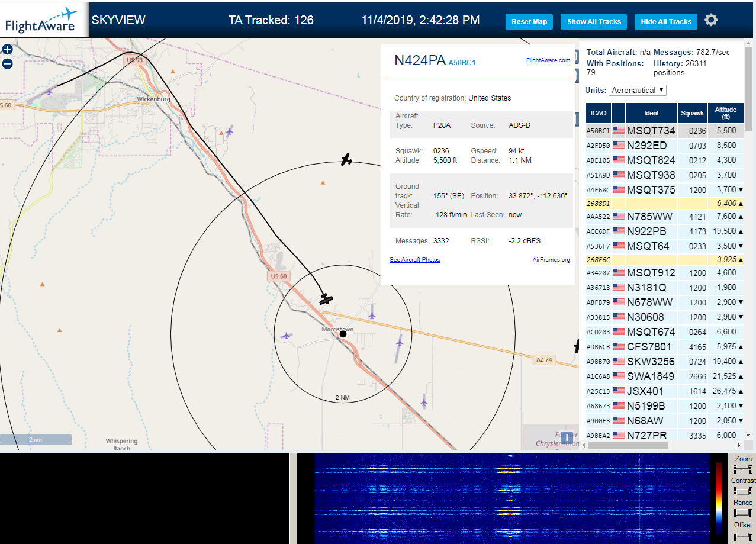This screenshot has width=756, height=544.
Task: Select purple aircraft west of Morristown
Action: (287, 336)
